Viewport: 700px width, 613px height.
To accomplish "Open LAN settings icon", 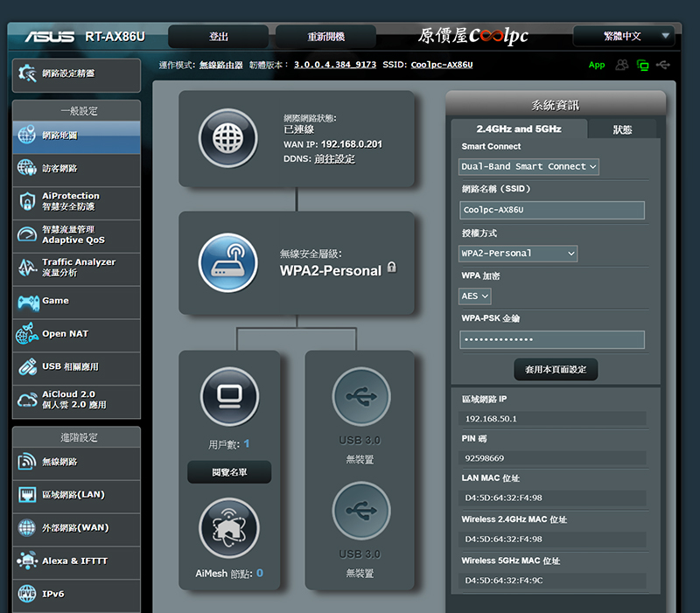I will point(27,494).
